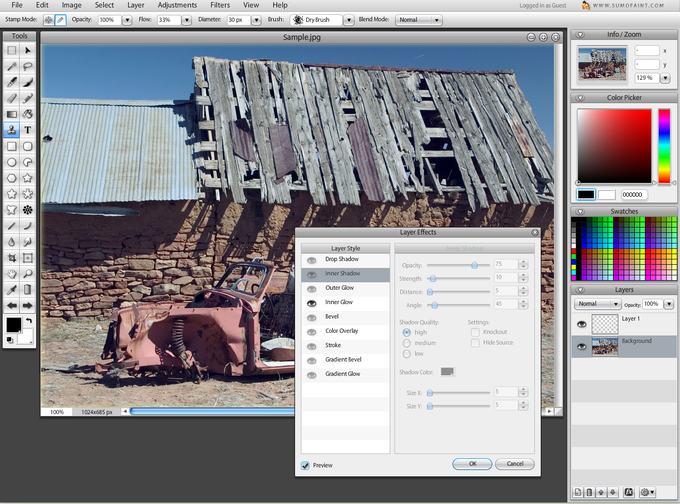Select the Paint Bucket tool
Image resolution: width=680 pixels, height=504 pixels.
pos(27,115)
